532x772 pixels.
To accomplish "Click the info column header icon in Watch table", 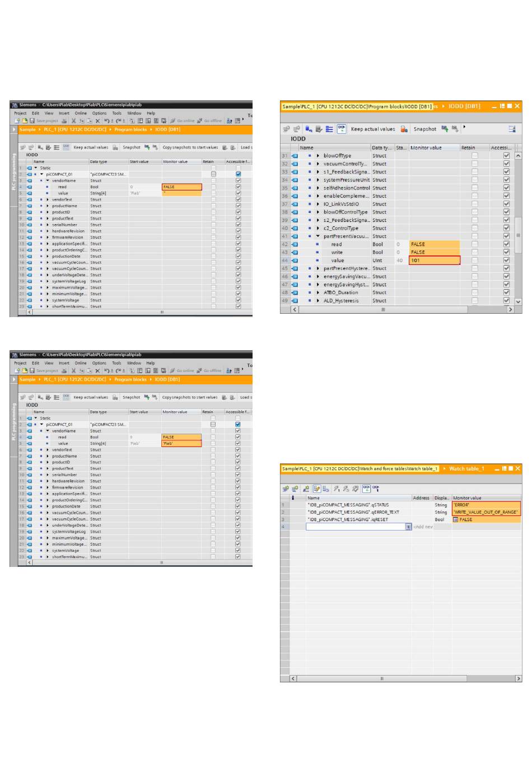I will pyautogui.click(x=293, y=497).
